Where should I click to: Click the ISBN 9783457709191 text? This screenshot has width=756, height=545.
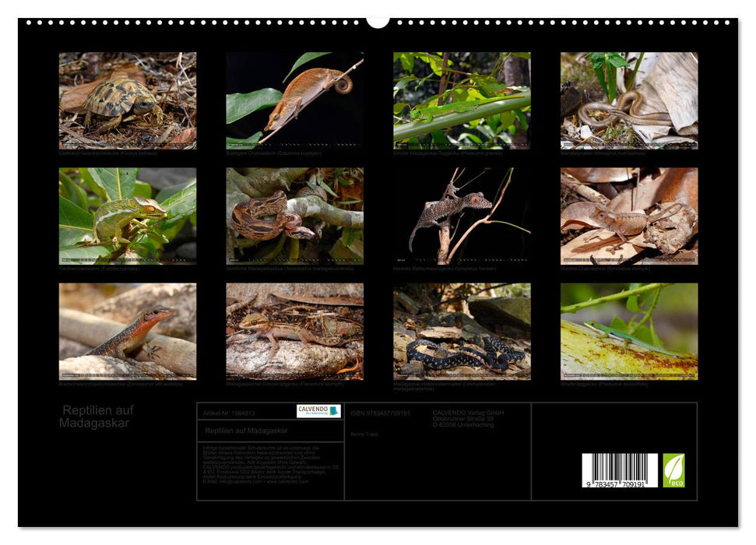tap(380, 413)
